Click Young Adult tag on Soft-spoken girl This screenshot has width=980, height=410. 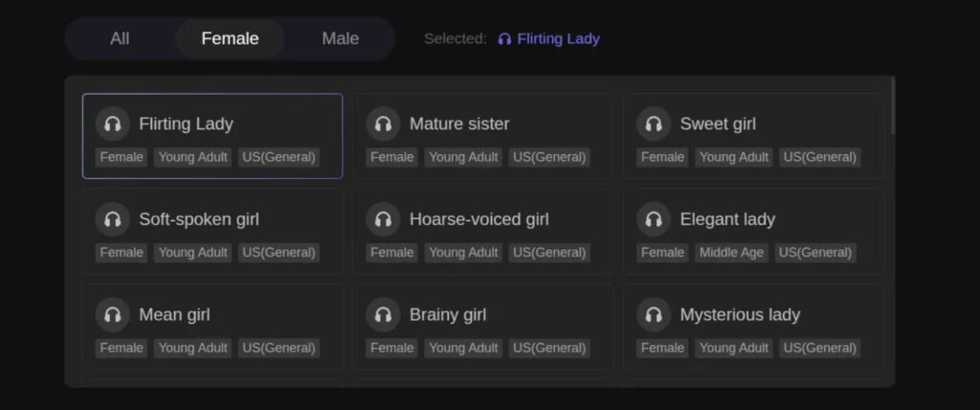point(192,253)
